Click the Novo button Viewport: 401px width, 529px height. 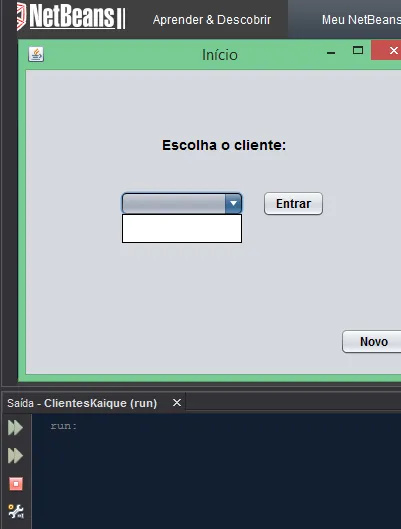tap(372, 342)
